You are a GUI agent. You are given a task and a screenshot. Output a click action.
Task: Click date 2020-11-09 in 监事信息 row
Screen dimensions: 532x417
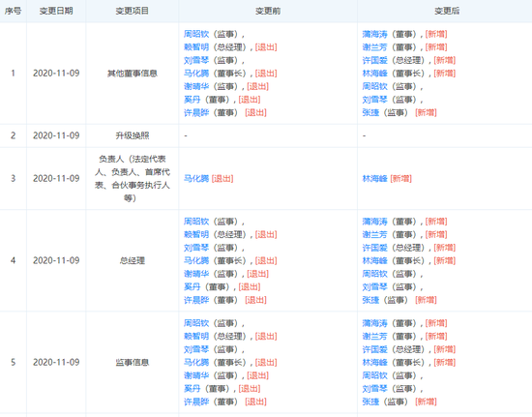pyautogui.click(x=56, y=363)
